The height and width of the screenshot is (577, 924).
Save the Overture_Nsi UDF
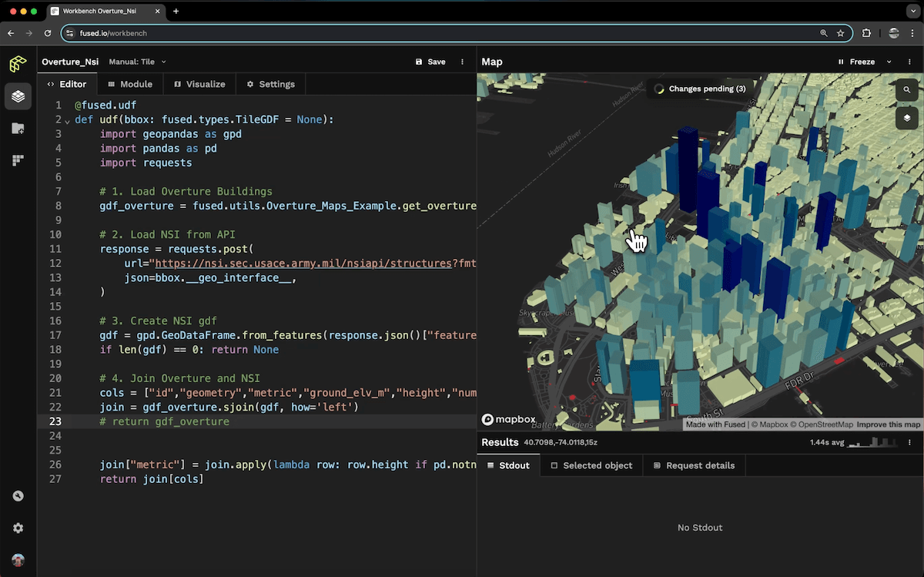click(430, 62)
